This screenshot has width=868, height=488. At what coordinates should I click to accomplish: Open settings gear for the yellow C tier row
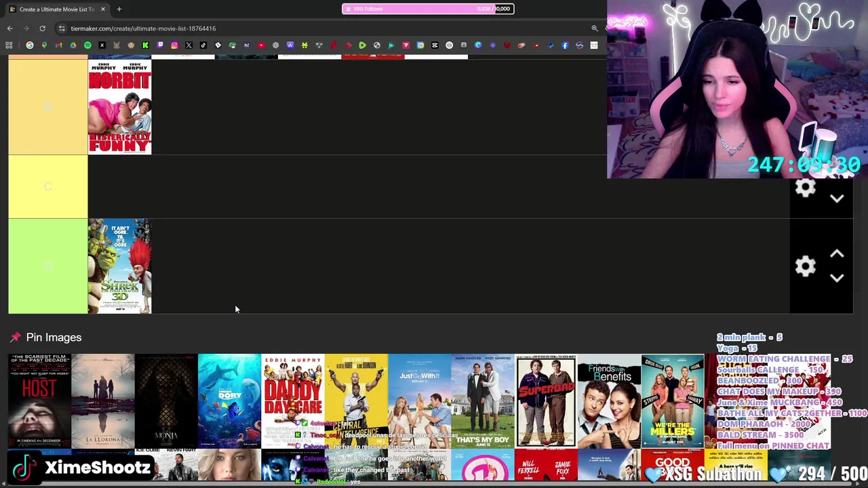[x=805, y=188]
